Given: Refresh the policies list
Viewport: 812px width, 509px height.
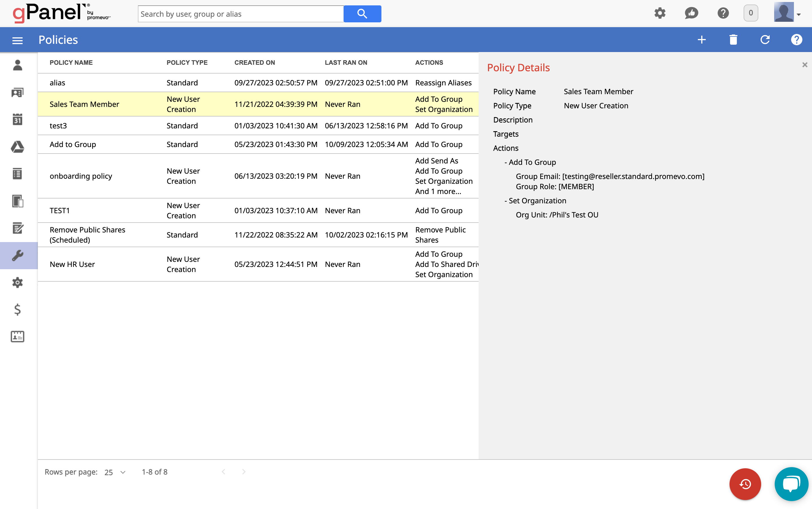Looking at the screenshot, I should (x=765, y=40).
